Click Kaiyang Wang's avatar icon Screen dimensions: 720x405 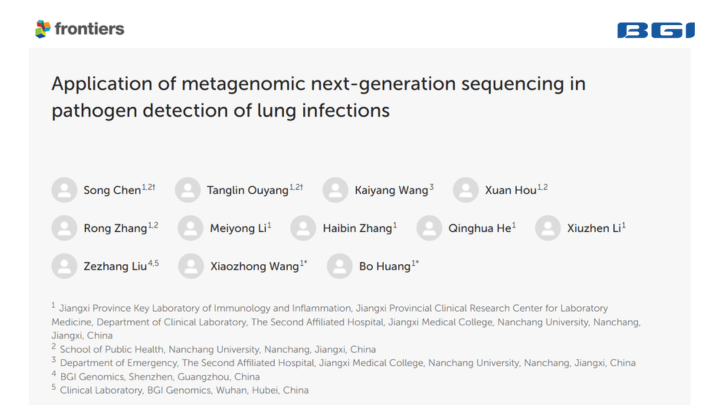click(x=335, y=190)
